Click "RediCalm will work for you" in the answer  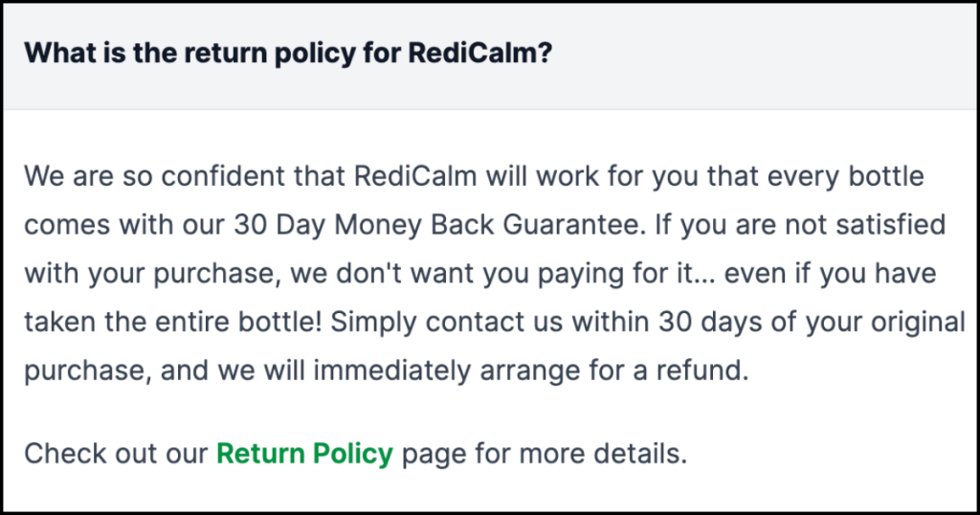(x=493, y=177)
